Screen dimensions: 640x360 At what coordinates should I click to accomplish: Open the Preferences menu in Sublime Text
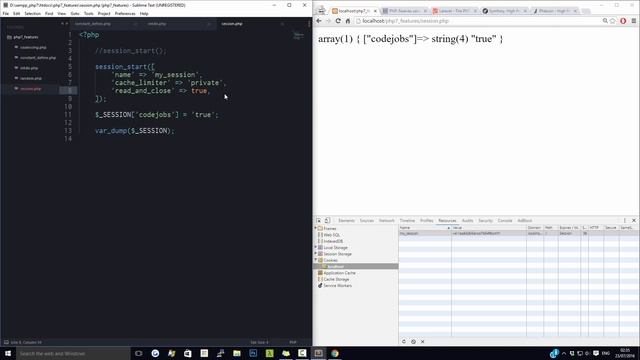click(x=125, y=13)
